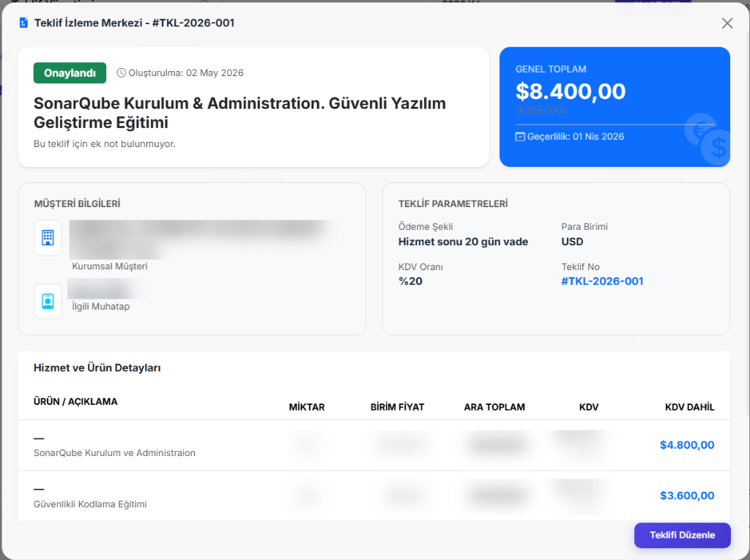Click the SonarQube Kurulum & Administration offer title
The width and height of the screenshot is (750, 560).
pos(240,113)
